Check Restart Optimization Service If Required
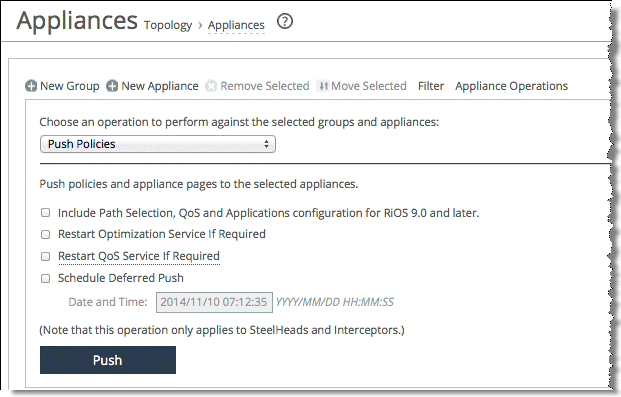621x397 pixels. 46,234
